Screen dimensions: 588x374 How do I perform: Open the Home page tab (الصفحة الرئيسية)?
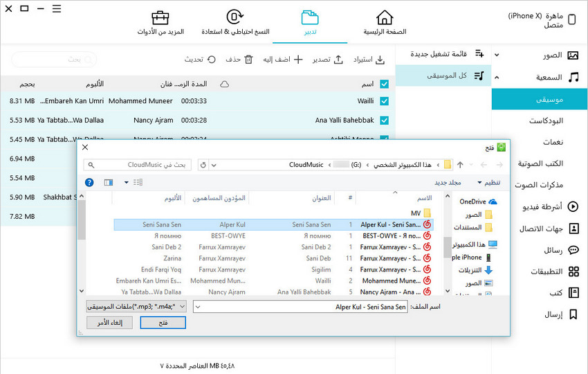click(x=385, y=23)
